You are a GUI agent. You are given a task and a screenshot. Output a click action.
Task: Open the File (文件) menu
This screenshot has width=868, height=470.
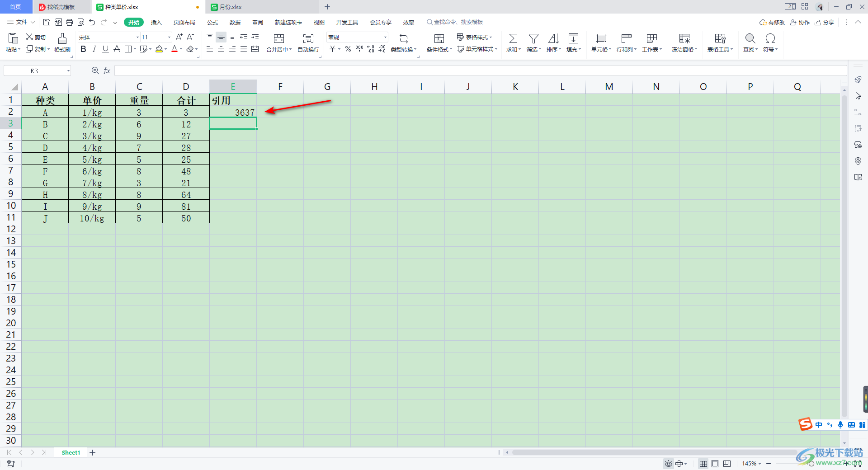pos(21,22)
